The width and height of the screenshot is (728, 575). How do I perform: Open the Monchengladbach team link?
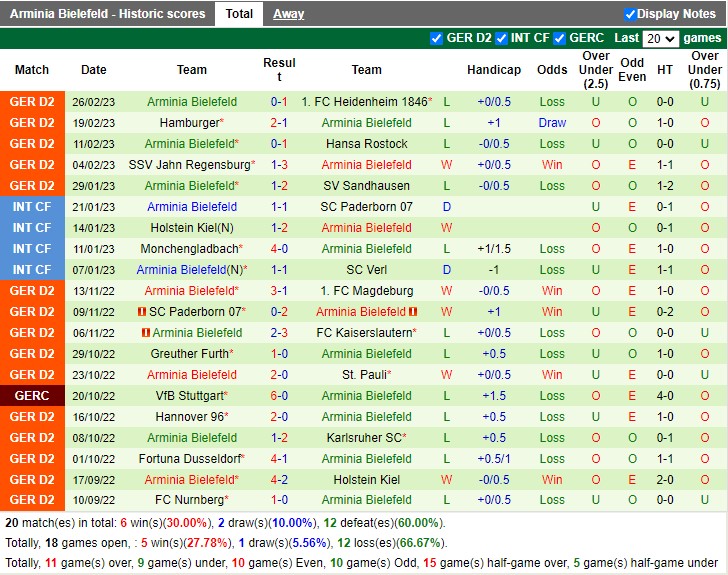pyautogui.click(x=189, y=249)
